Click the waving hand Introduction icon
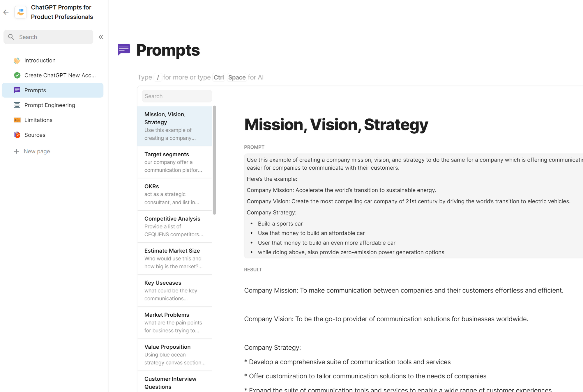 [17, 61]
